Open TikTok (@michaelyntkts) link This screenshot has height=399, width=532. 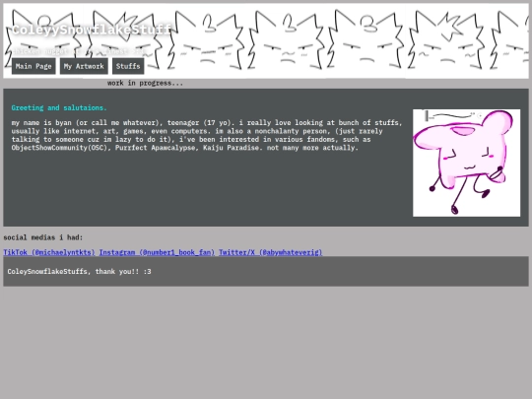click(x=49, y=252)
